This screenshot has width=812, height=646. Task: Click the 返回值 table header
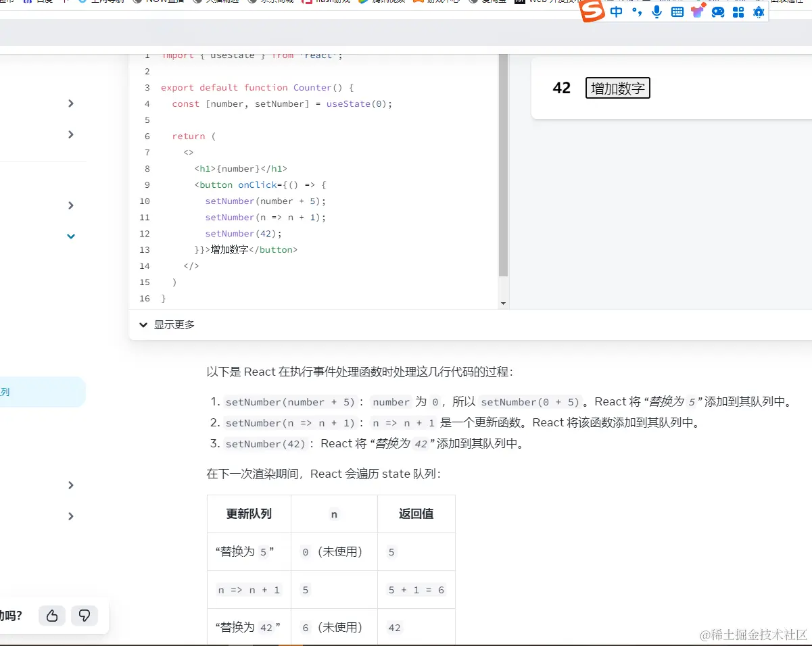point(416,514)
